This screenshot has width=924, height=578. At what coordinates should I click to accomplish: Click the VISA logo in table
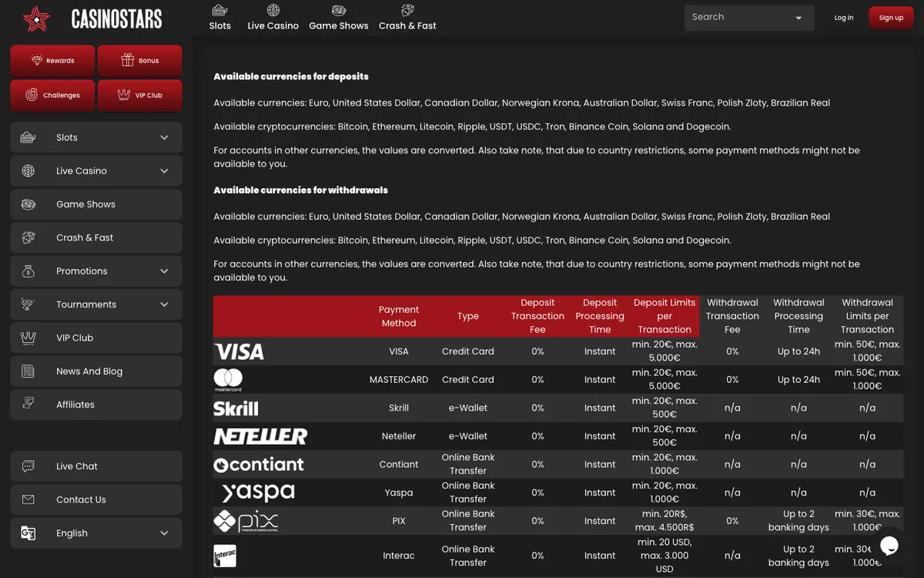(239, 352)
